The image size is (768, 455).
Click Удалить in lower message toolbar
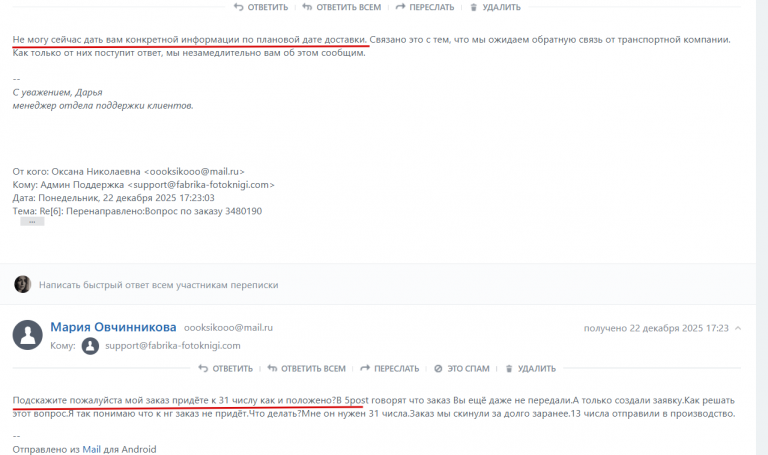[x=530, y=369]
